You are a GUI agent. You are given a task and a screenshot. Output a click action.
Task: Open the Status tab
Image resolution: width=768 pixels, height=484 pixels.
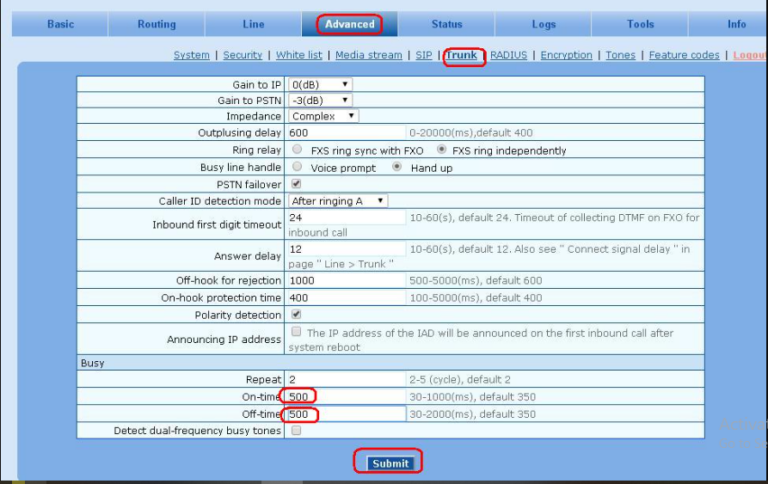pyautogui.click(x=447, y=24)
